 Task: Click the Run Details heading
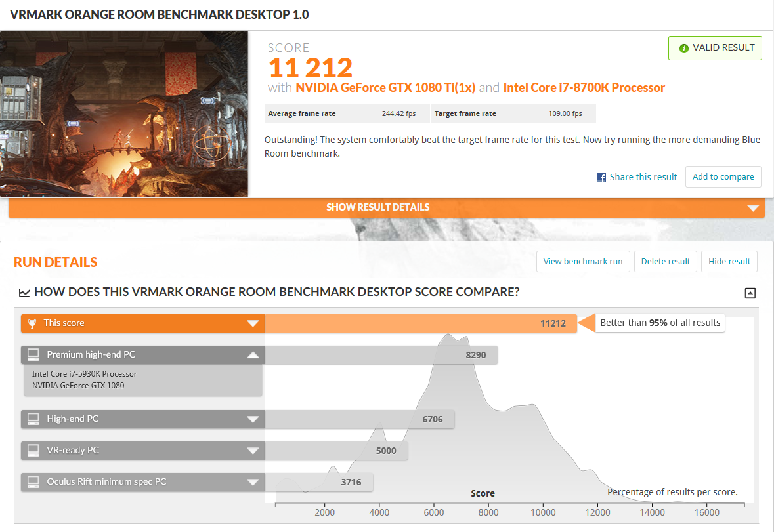tap(55, 262)
